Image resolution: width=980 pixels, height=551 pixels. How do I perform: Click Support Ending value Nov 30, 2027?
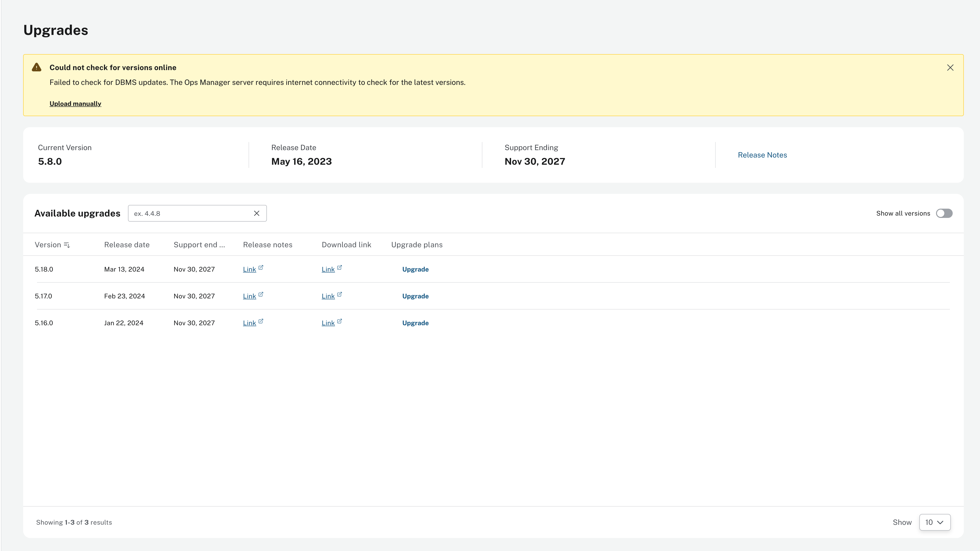(x=534, y=162)
